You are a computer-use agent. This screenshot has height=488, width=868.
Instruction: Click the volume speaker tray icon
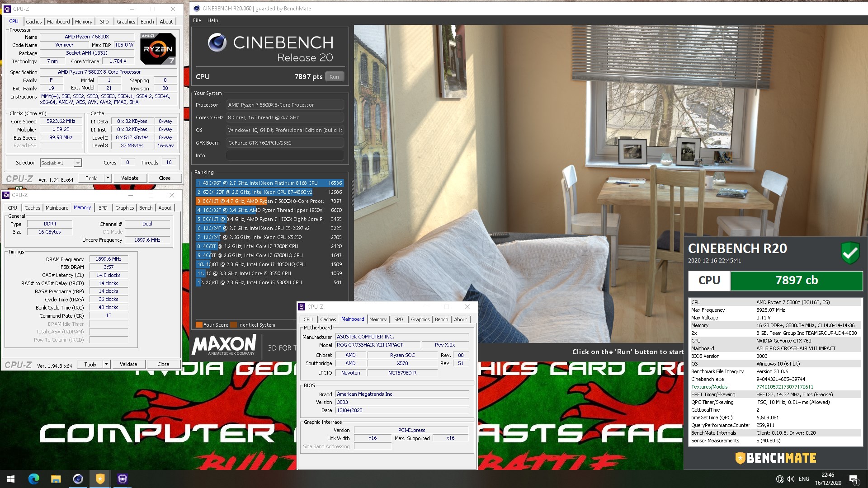coord(791,479)
